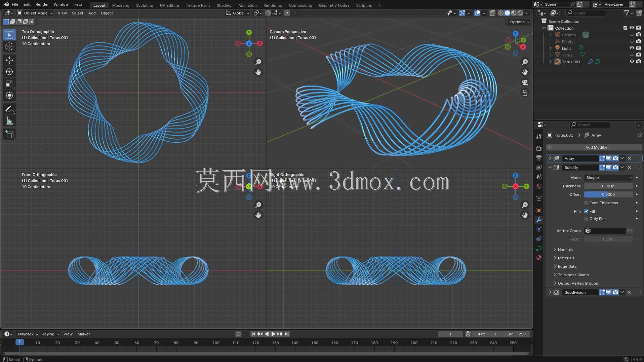This screenshot has height=362, width=644.
Task: Select the Annotate pencil tool
Action: pyautogui.click(x=9, y=109)
